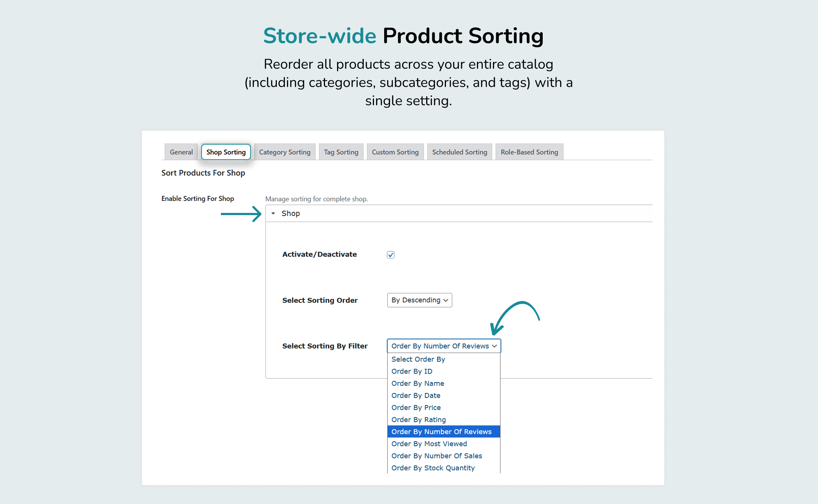Select Order By Name option
Screen dimensions: 818x504
pos(444,383)
